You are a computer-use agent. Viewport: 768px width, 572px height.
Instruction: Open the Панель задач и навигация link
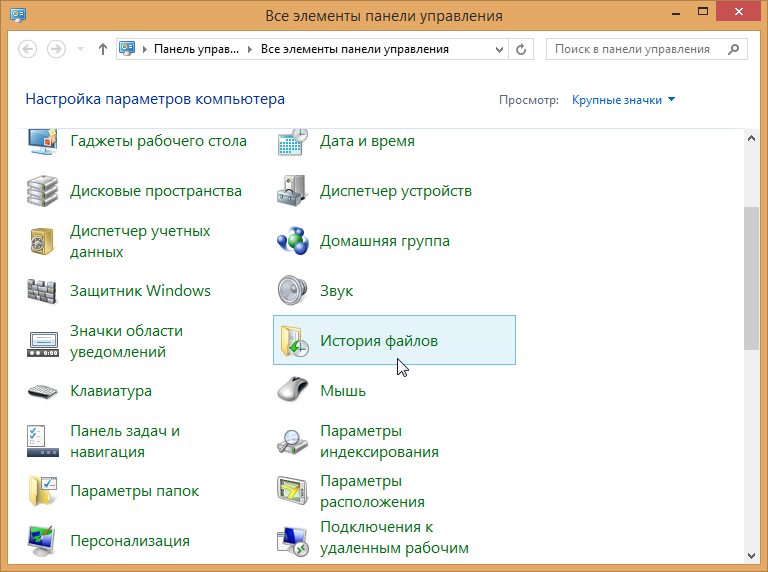(125, 441)
